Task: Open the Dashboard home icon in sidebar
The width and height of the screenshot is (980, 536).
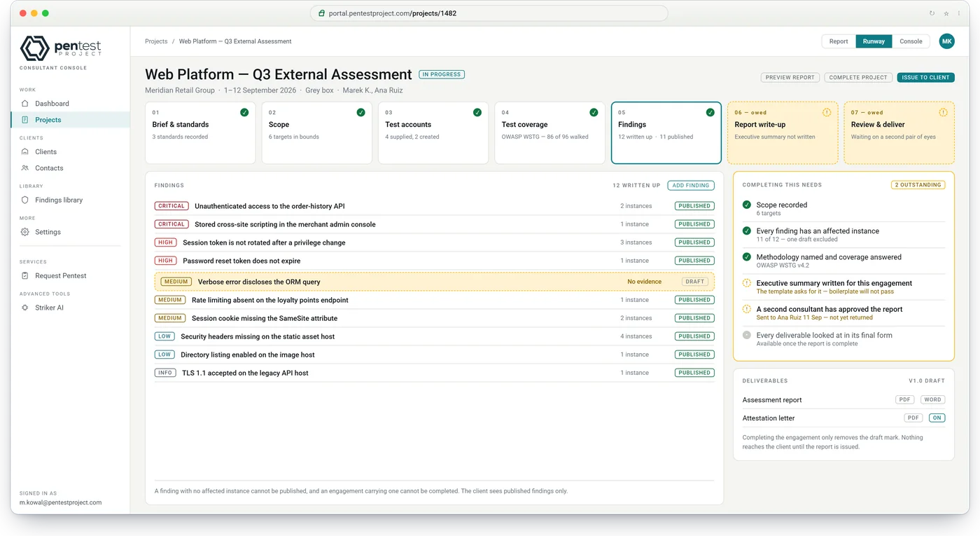Action: click(x=25, y=104)
